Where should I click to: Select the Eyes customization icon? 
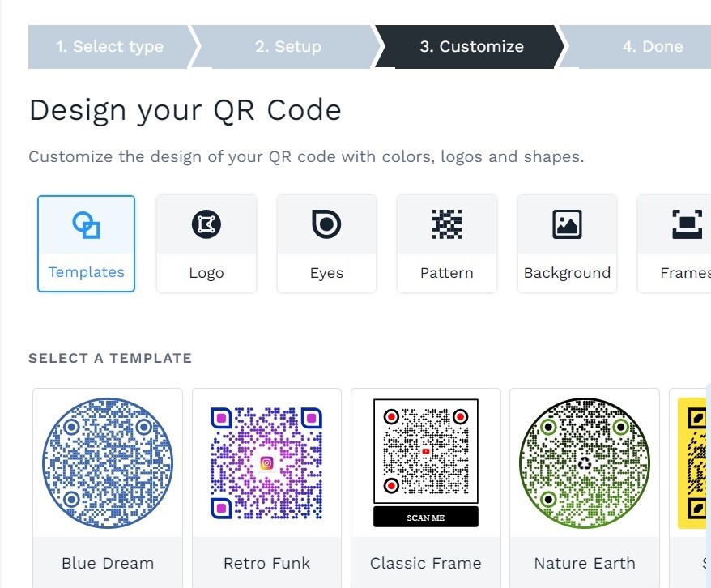[x=326, y=224]
